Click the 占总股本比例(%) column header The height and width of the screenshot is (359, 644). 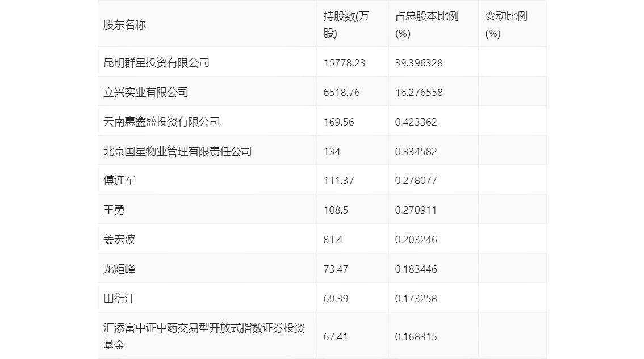[426, 24]
